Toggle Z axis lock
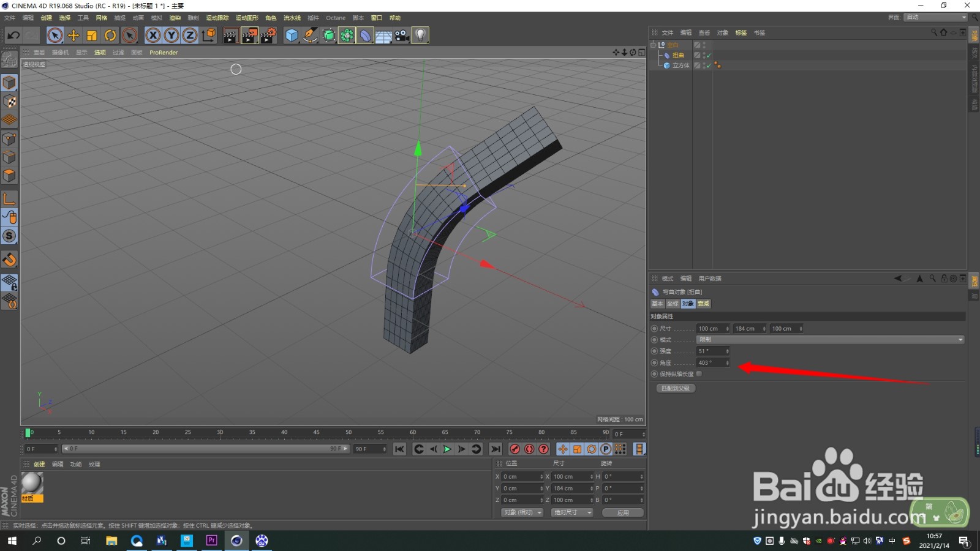The width and height of the screenshot is (980, 551). 190,36
